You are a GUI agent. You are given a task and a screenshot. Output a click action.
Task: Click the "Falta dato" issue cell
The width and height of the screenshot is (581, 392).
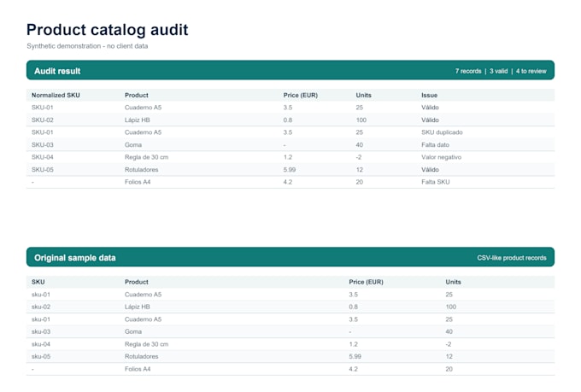[x=435, y=145]
